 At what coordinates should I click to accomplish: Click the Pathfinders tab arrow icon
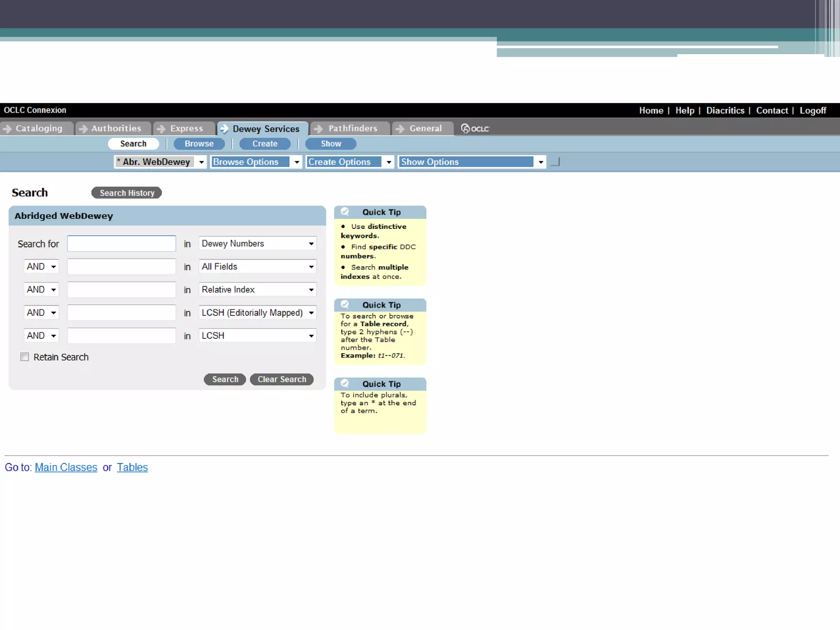(x=318, y=129)
